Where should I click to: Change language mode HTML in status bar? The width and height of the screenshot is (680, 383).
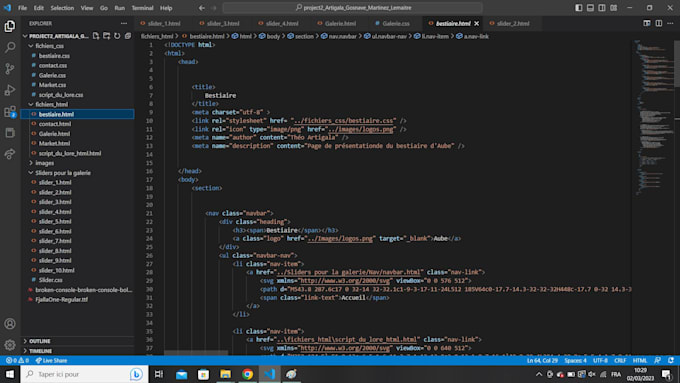point(640,360)
